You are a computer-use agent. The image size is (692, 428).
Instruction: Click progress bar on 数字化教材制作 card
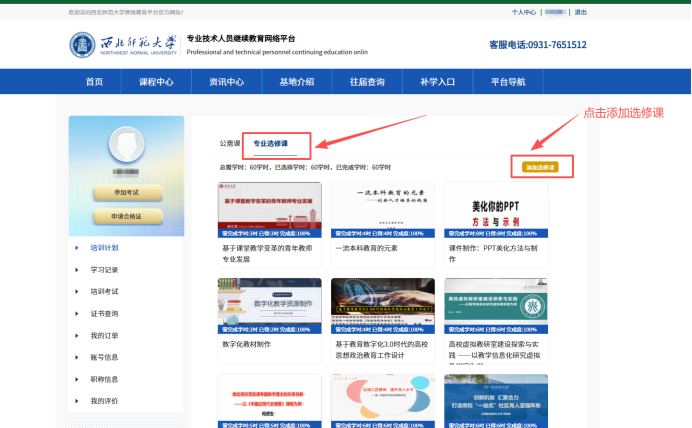(x=270, y=330)
